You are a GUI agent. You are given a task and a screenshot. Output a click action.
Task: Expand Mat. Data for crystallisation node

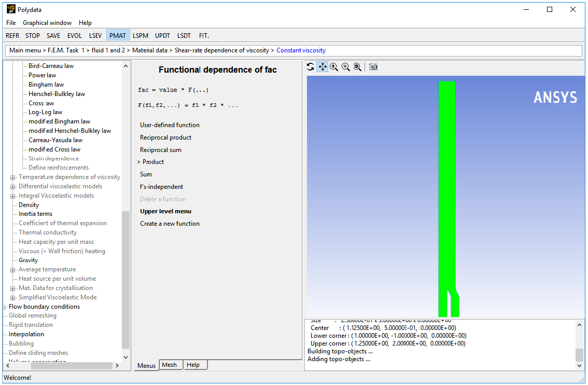(13, 288)
